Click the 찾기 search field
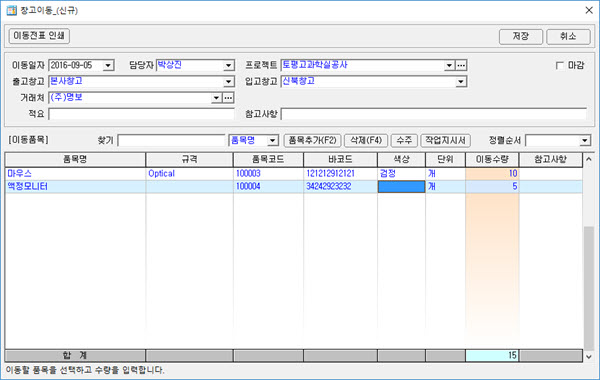Image resolution: width=600 pixels, height=380 pixels. [171, 140]
